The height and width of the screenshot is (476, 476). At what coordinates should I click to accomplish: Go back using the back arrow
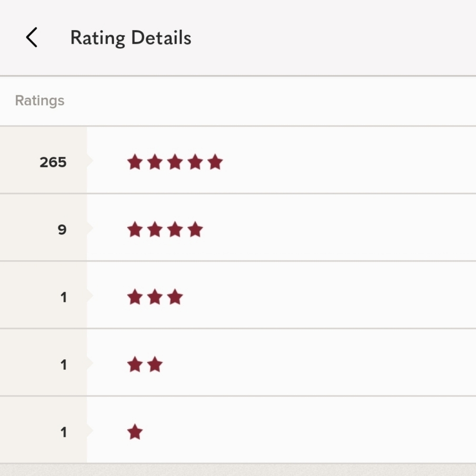31,38
